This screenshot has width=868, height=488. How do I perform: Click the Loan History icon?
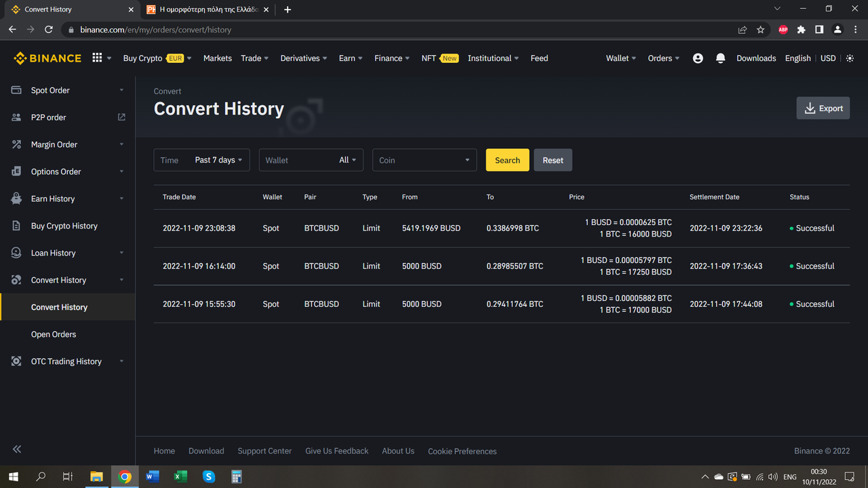pyautogui.click(x=16, y=253)
